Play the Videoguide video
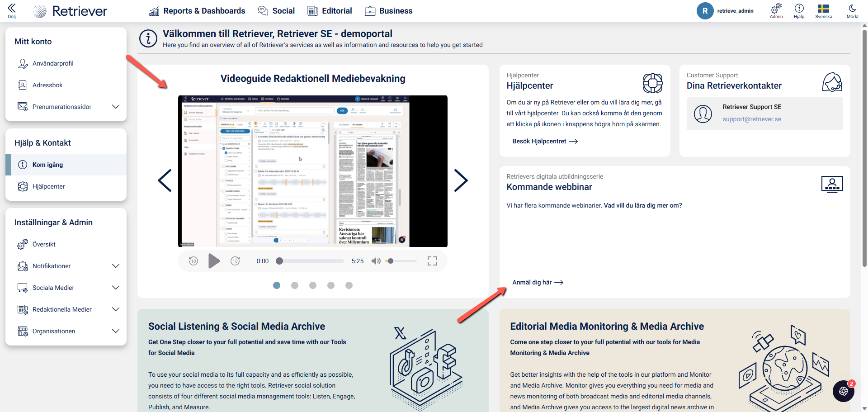This screenshot has height=412, width=868. click(214, 261)
